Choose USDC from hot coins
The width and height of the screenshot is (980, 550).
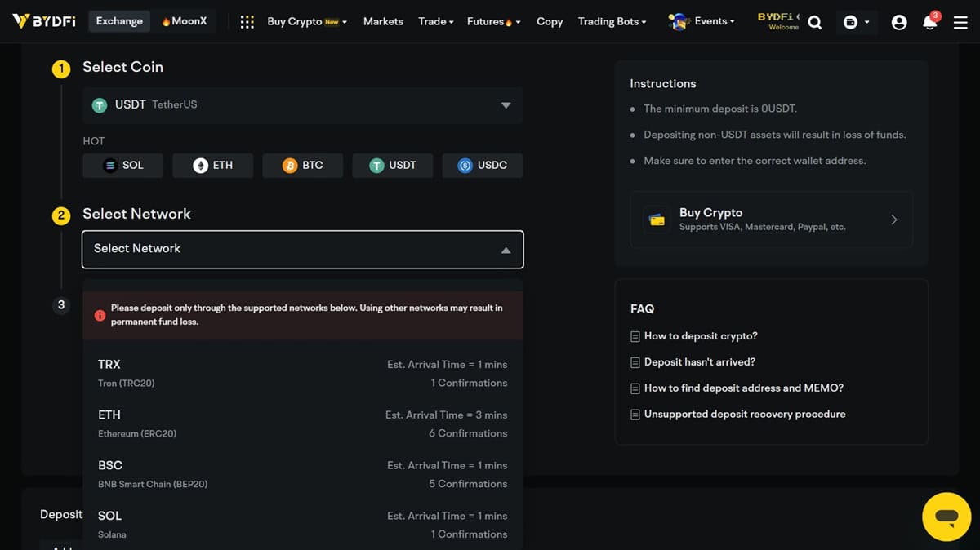[483, 166]
